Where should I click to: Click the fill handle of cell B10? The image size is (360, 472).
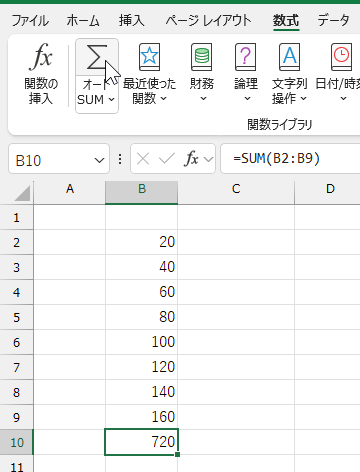coord(177,454)
